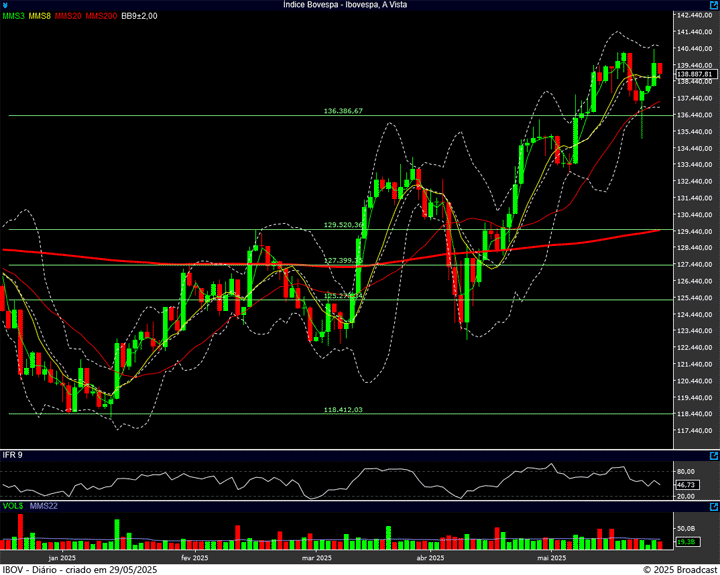The width and height of the screenshot is (720, 575).
Task: Click the fev 2025 time axis label
Action: pos(195,558)
